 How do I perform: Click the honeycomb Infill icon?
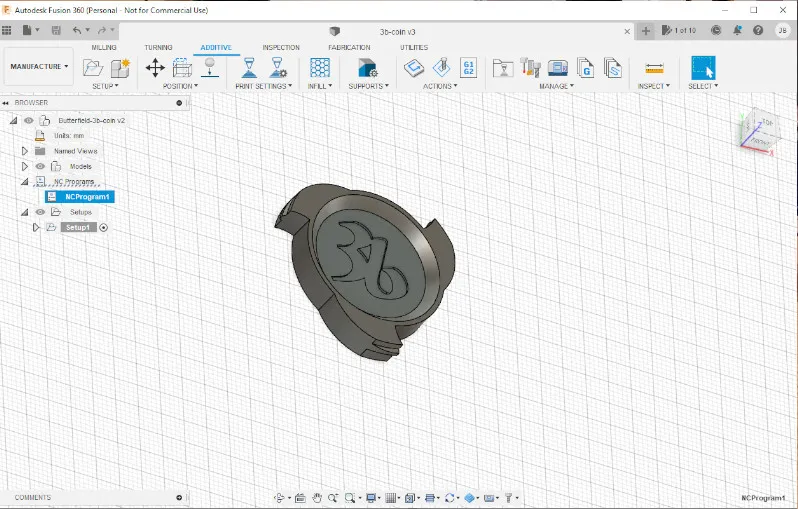[320, 67]
